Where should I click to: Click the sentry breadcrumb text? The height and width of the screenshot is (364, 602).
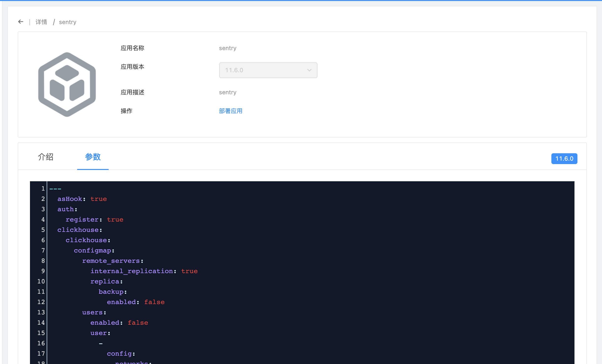click(68, 22)
